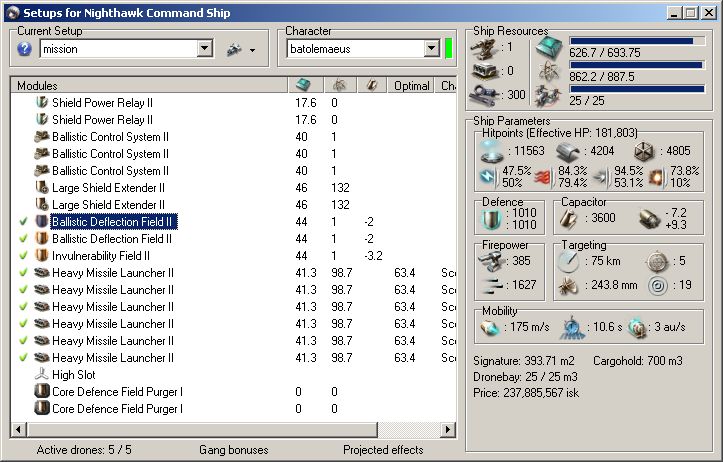Sort by the Optimal column header
Screen dimensions: 723x462
411,85
